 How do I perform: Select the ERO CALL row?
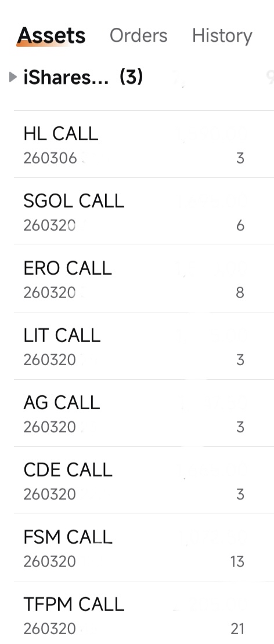tap(144, 279)
